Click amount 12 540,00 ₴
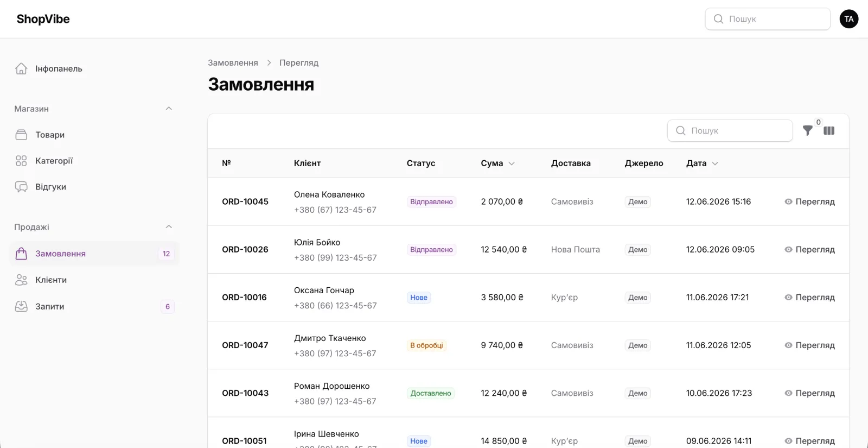Screen dimensions: 868x448 (504, 249)
